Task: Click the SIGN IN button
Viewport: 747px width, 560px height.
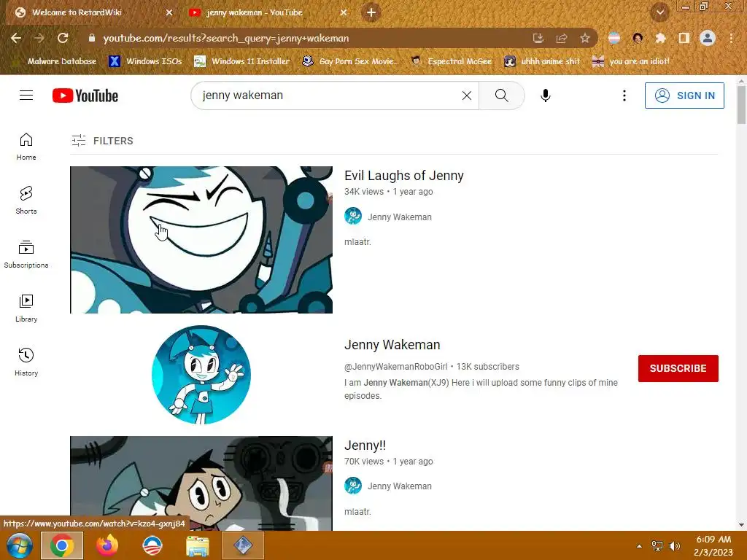Action: 684,96
